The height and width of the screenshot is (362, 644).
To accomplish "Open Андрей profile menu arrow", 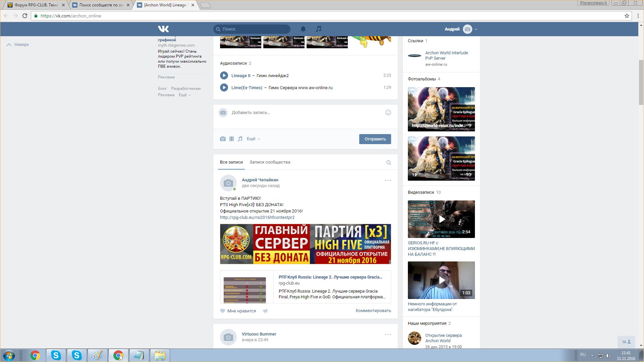I will point(476,29).
